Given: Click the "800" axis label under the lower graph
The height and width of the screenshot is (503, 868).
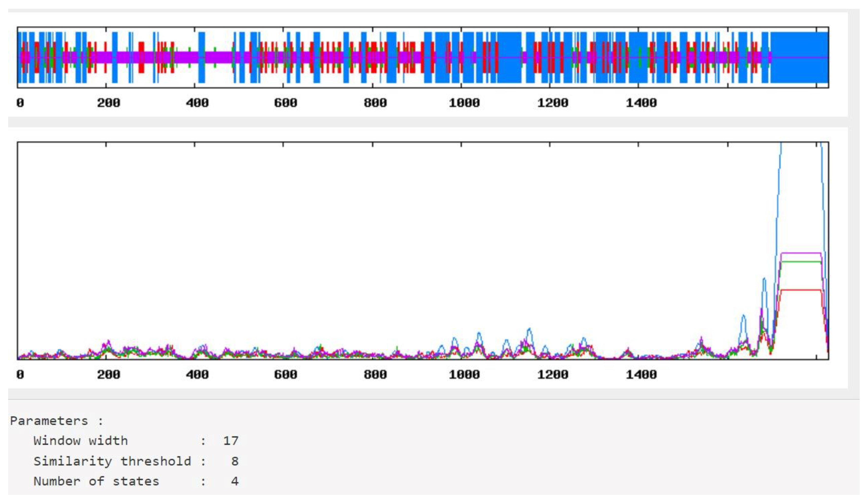Looking at the screenshot, I should (375, 374).
